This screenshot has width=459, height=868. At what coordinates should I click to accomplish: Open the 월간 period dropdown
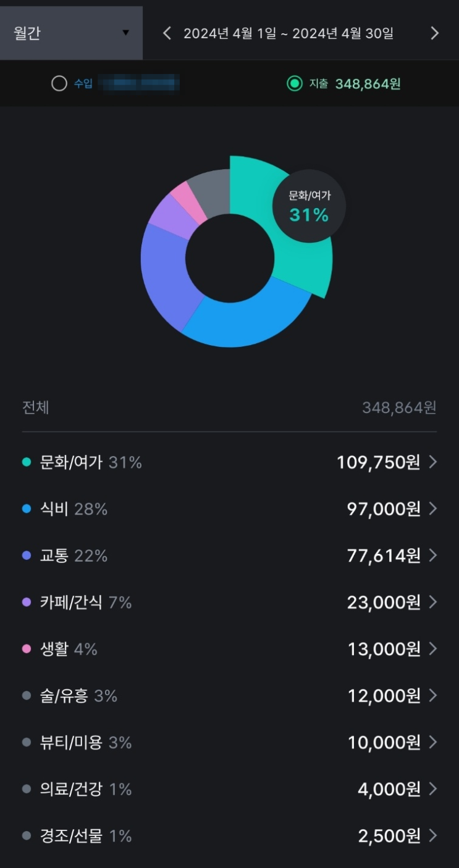tap(71, 33)
